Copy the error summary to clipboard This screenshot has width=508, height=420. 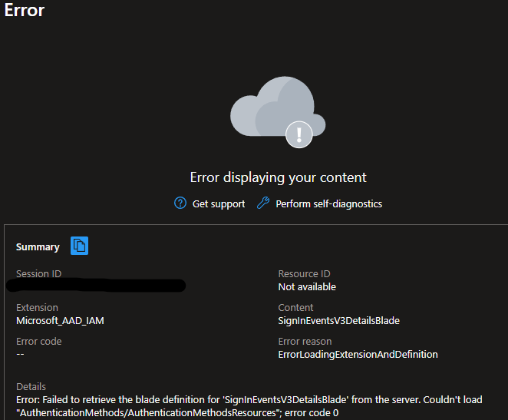79,246
